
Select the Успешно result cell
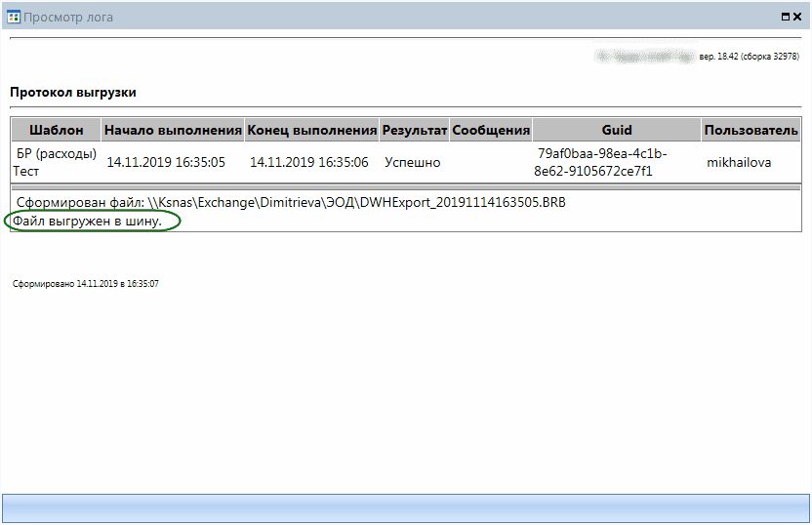click(413, 163)
